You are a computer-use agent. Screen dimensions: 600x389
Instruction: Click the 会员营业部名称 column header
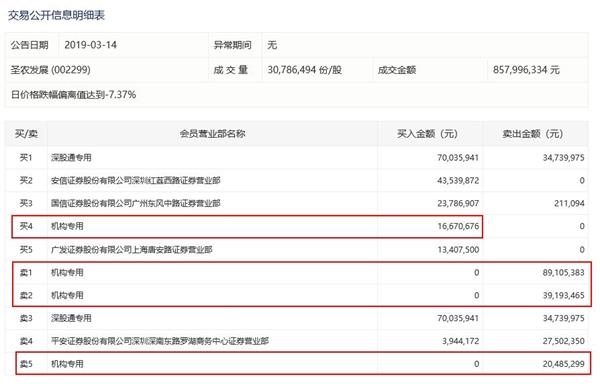pos(212,134)
